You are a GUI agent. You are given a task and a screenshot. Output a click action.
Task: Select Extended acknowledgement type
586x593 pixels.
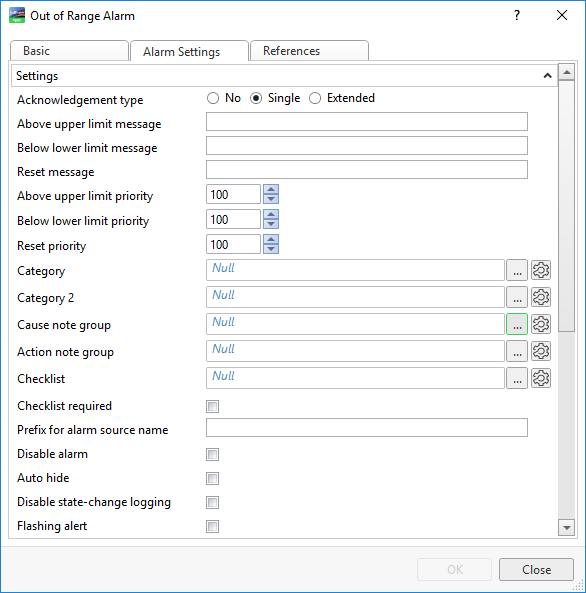[x=315, y=98]
